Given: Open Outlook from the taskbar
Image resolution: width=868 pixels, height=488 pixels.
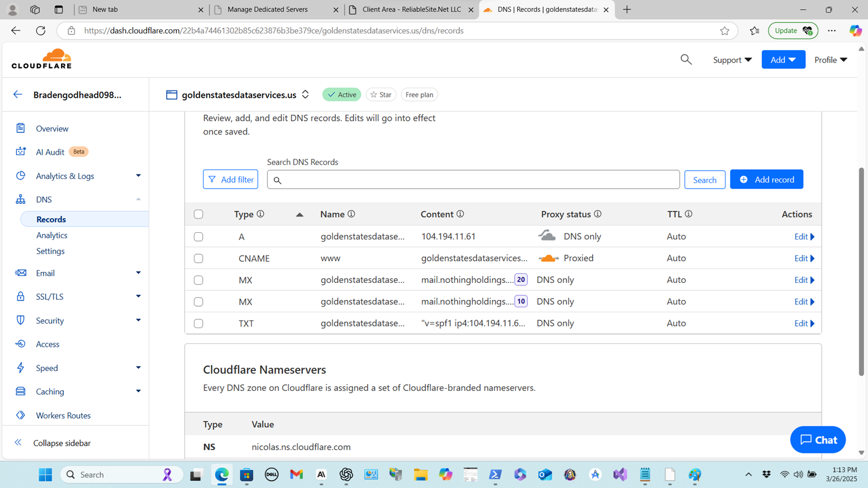Looking at the screenshot, I should [x=545, y=474].
